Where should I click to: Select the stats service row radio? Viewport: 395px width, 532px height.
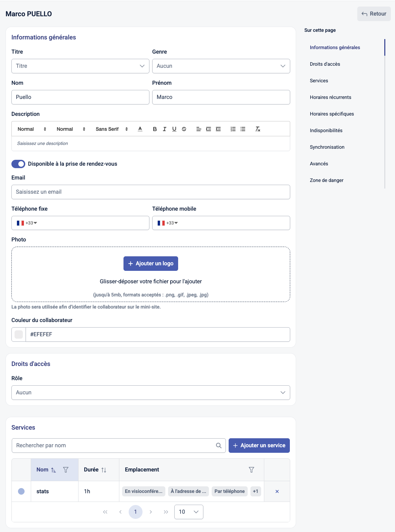[21, 492]
